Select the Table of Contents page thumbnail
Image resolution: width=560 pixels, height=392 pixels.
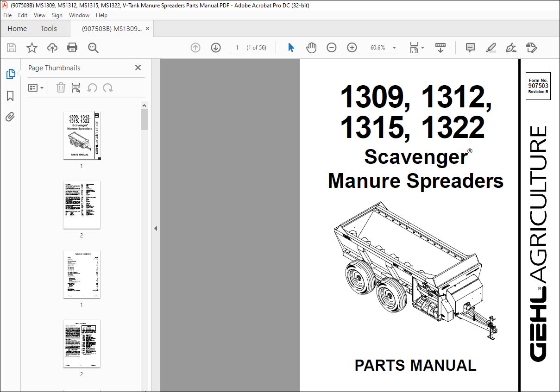point(82,274)
